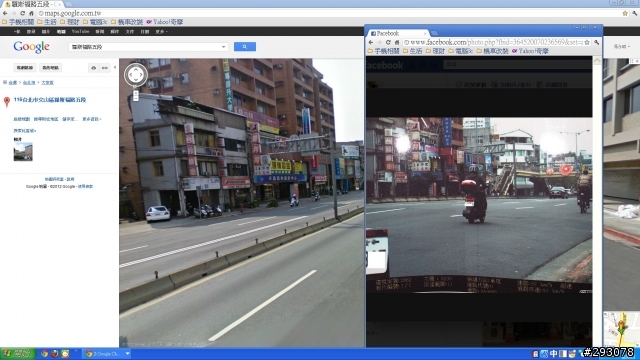
Task: Click the facebook.com address bar
Action: tap(496, 42)
